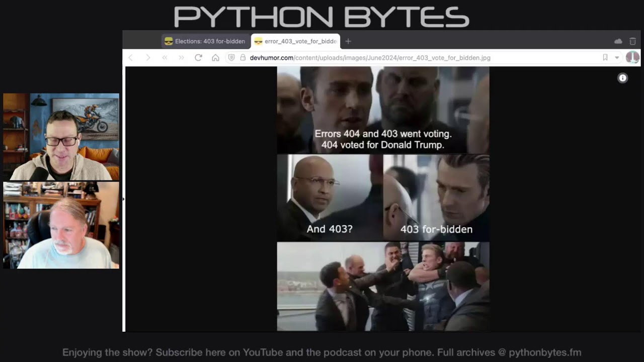Open the cloud synced tabs icon
This screenshot has height=362, width=644.
pyautogui.click(x=618, y=41)
